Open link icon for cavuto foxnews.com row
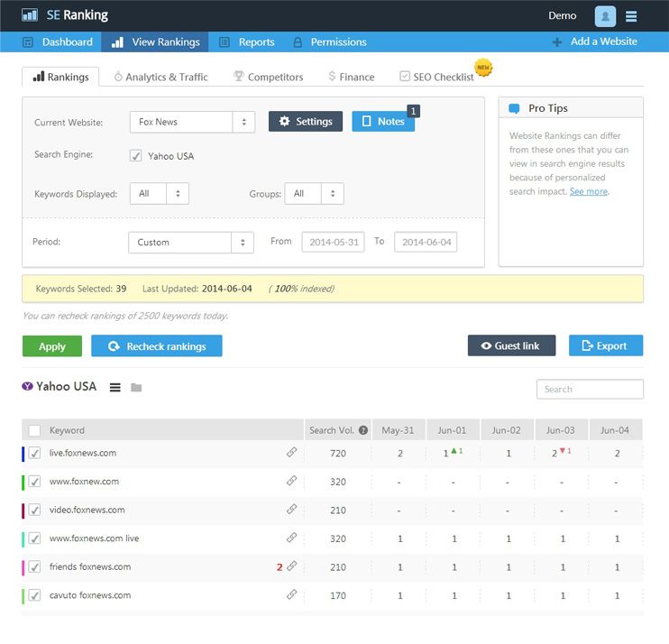This screenshot has height=644, width=669. (x=291, y=594)
